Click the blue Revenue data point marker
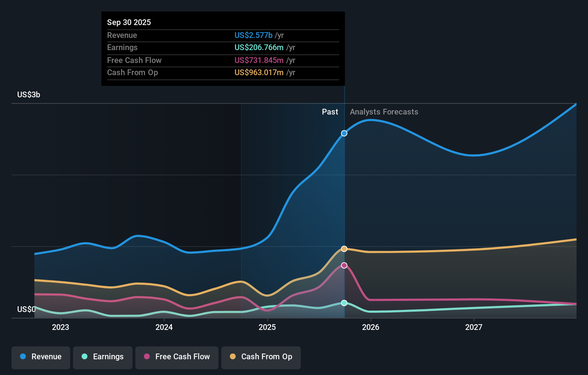Viewport: 588px width, 375px height. [344, 133]
